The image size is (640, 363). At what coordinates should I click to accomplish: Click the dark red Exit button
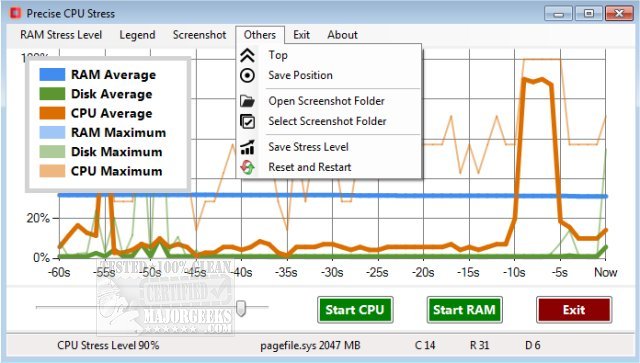pos(574,310)
